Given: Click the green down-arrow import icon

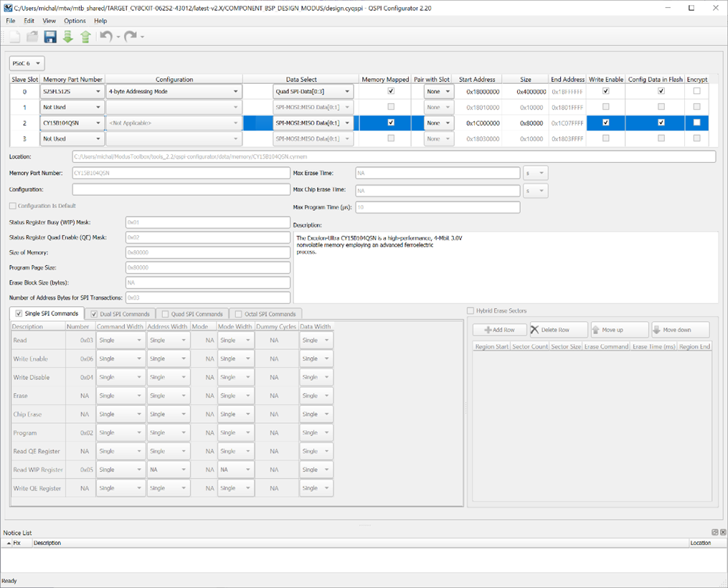Looking at the screenshot, I should pyautogui.click(x=68, y=37).
